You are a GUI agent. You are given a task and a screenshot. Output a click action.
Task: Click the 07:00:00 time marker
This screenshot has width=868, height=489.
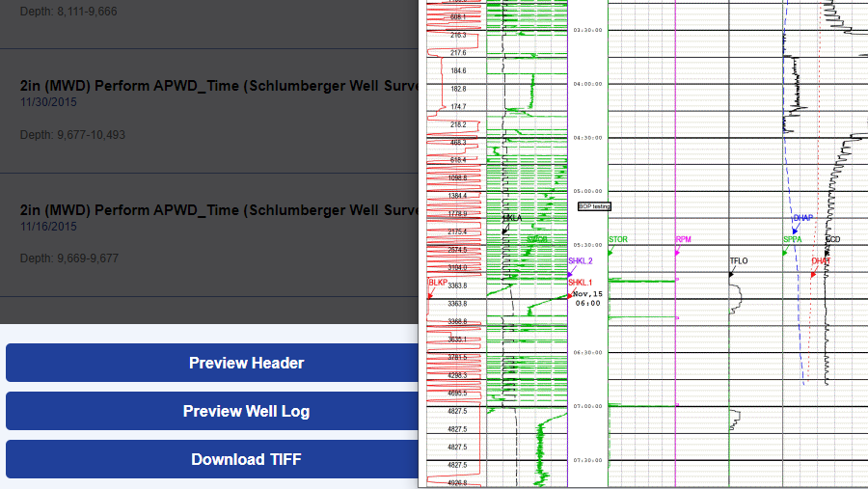pos(587,406)
